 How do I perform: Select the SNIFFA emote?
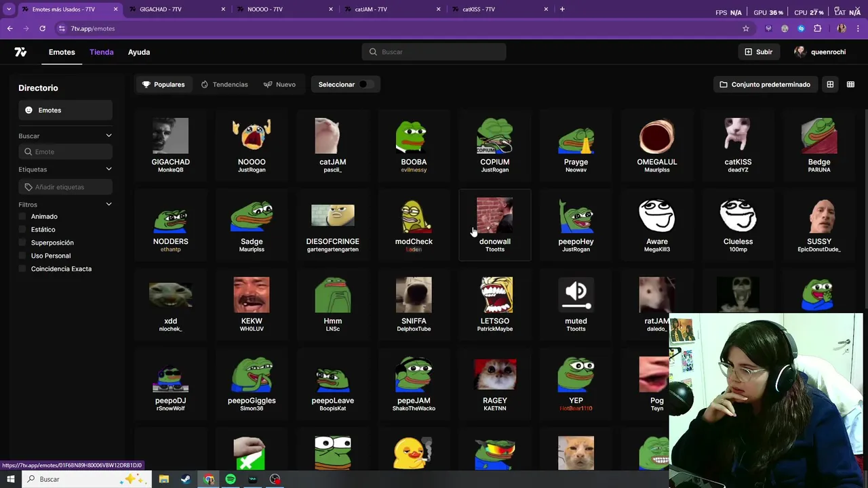(x=414, y=304)
